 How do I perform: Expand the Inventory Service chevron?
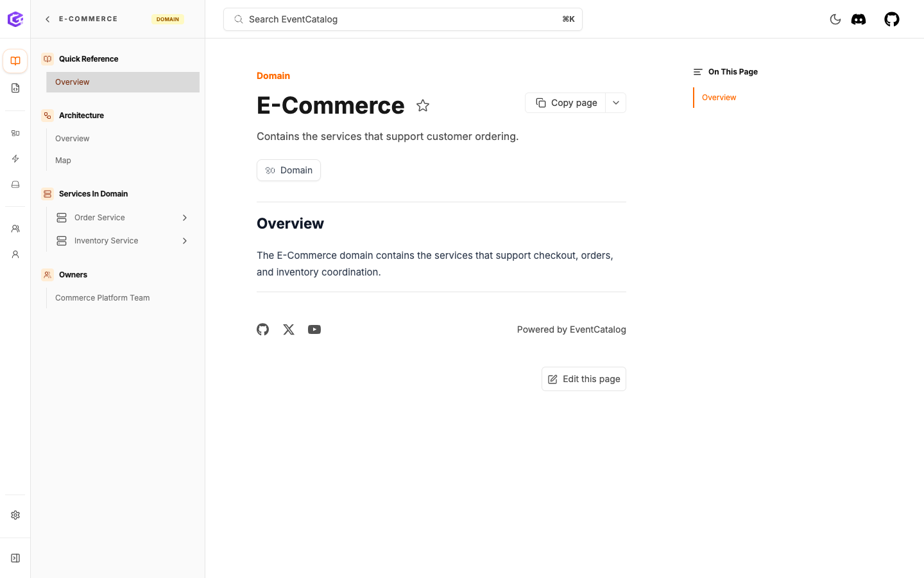click(185, 241)
